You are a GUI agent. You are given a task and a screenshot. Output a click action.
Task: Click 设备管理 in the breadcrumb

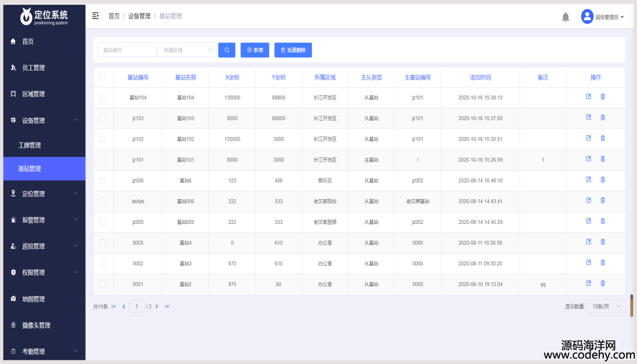[x=139, y=16]
